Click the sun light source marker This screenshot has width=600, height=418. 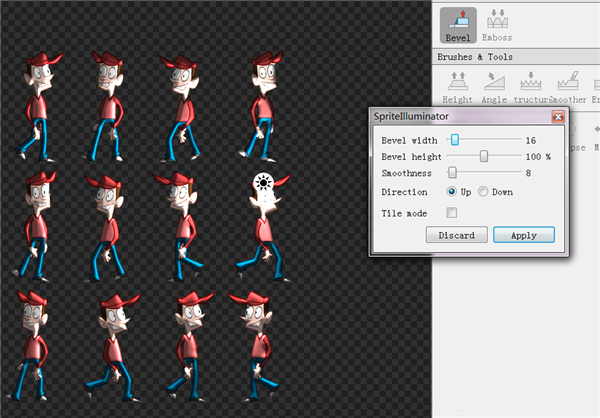pos(263,182)
